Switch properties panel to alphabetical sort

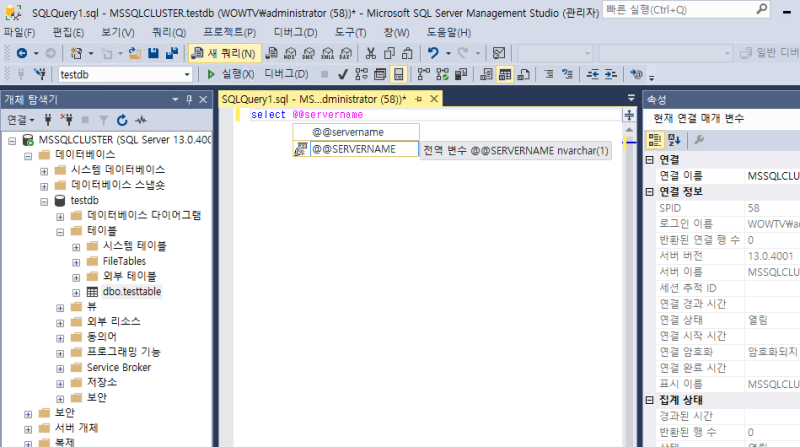tap(674, 139)
